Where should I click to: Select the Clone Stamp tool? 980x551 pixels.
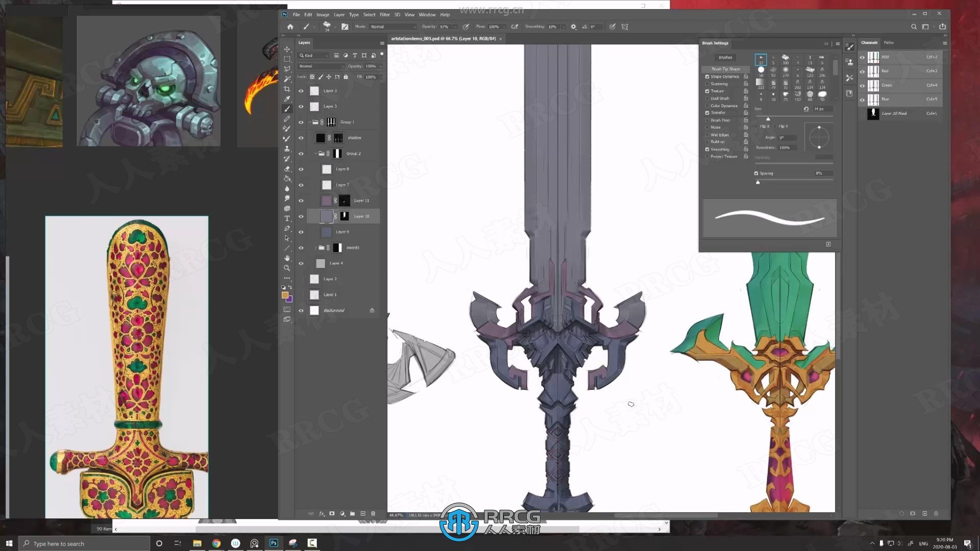coord(287,148)
